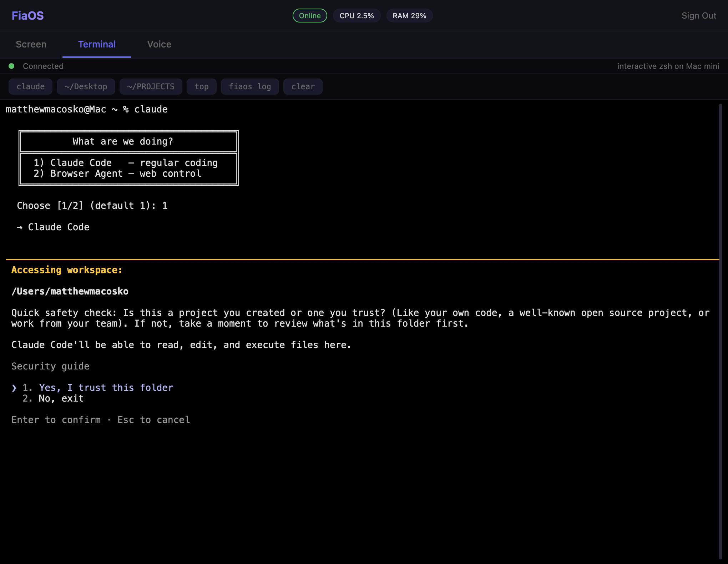728x564 pixels.
Task: Click the Connected status text
Action: click(43, 66)
